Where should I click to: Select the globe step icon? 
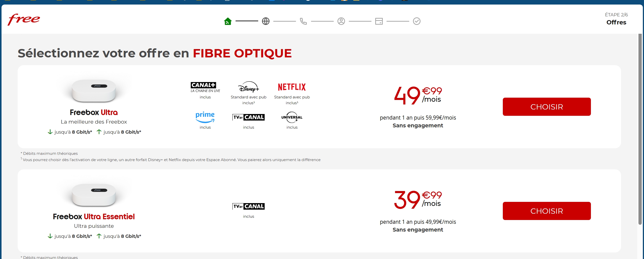(266, 21)
